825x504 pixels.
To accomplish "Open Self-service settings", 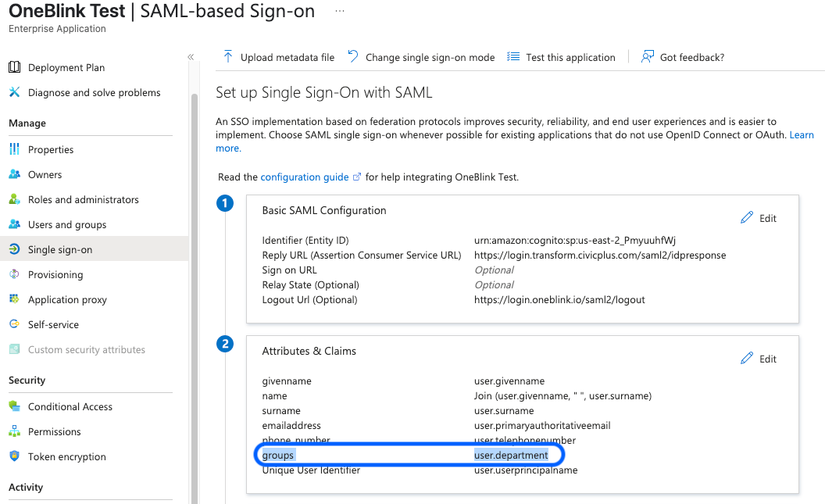I will [x=53, y=324].
